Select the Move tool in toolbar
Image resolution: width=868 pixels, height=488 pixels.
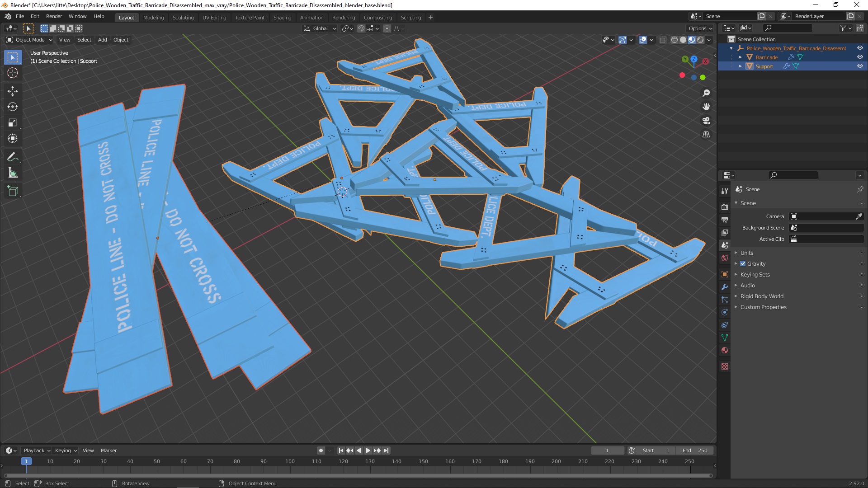click(x=13, y=91)
